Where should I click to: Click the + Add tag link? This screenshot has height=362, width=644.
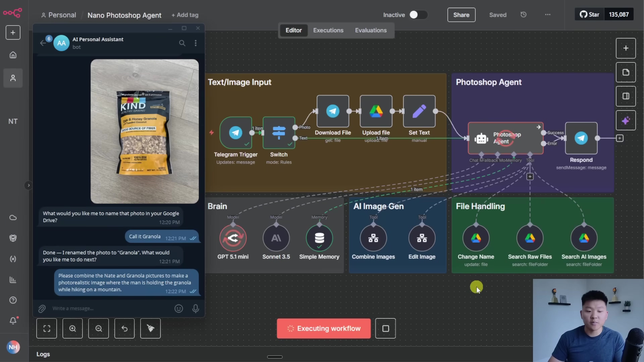(x=185, y=15)
